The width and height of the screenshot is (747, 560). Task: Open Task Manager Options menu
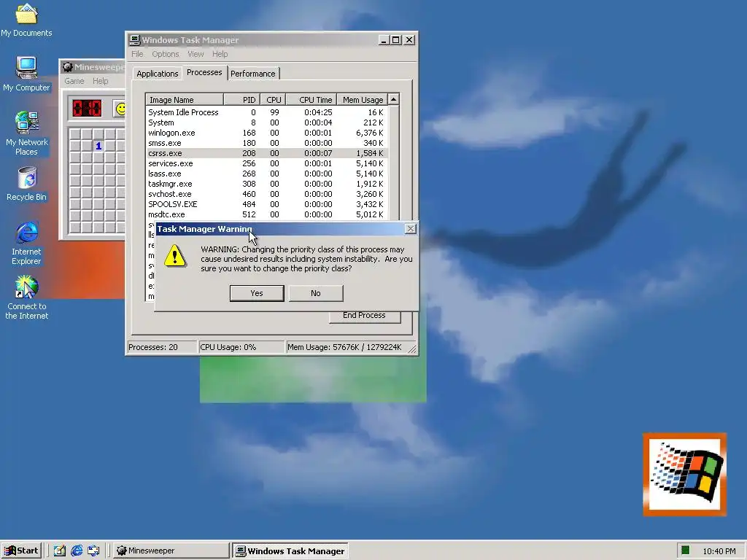click(166, 54)
